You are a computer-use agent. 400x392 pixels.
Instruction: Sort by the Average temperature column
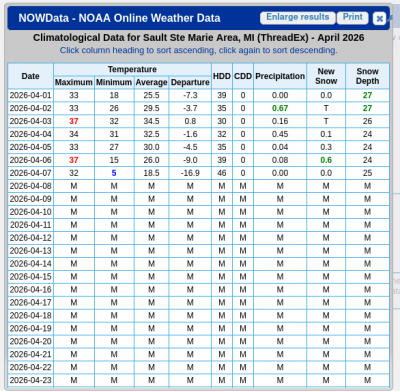point(151,82)
